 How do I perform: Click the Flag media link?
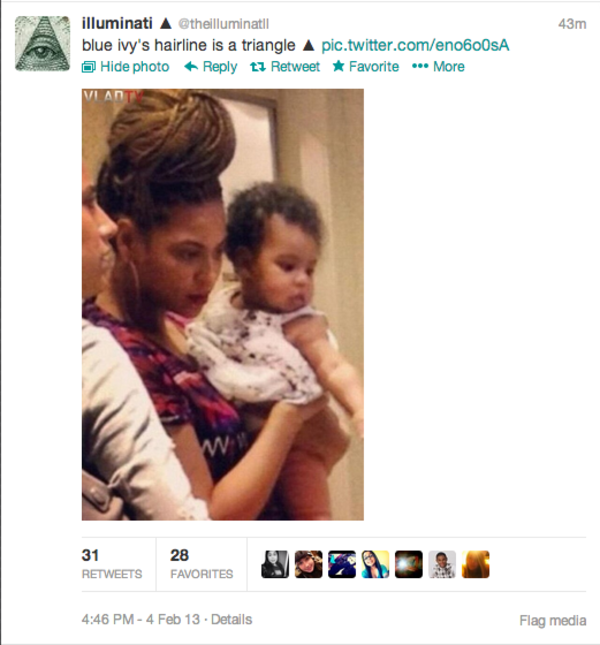click(553, 620)
